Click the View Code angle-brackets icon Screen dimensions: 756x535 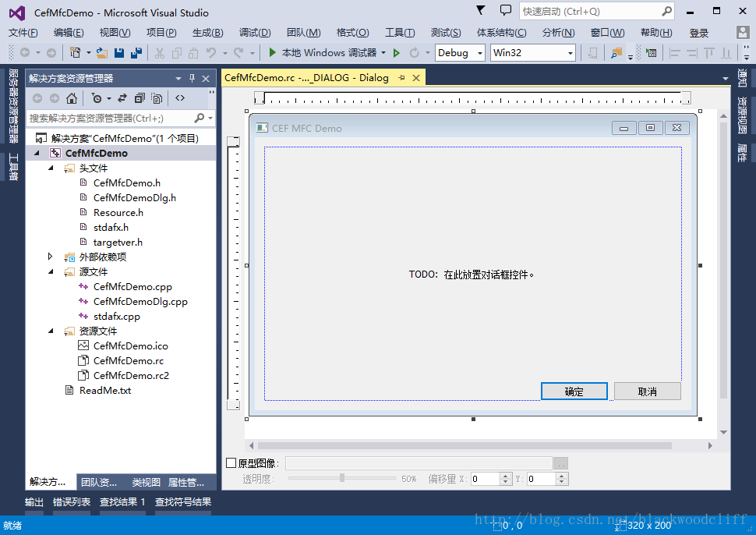click(180, 98)
